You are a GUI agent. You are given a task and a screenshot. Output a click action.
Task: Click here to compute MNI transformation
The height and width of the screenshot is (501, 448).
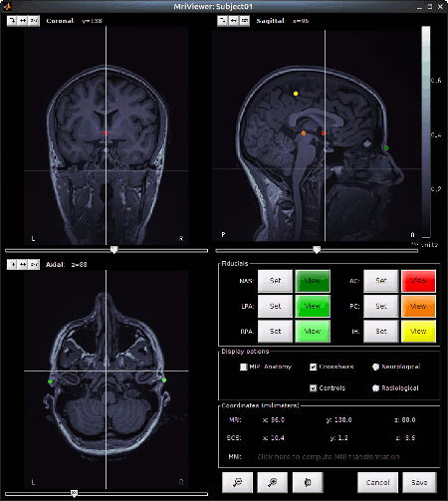(329, 457)
